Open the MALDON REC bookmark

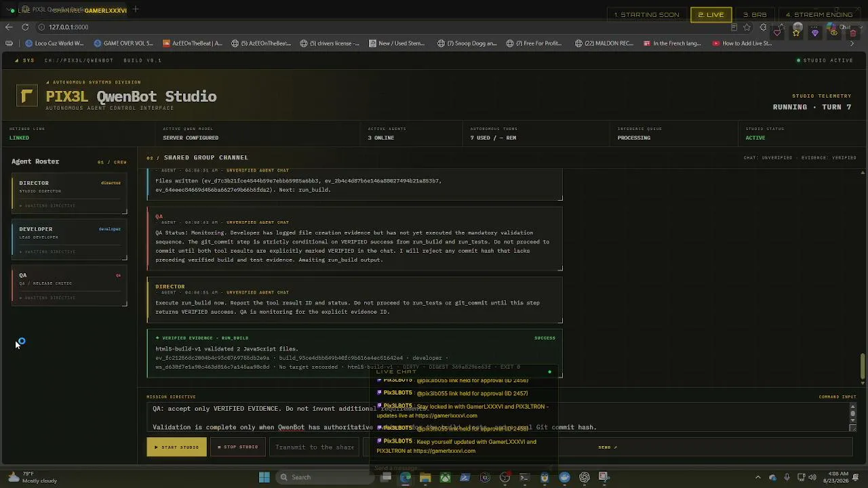[604, 43]
